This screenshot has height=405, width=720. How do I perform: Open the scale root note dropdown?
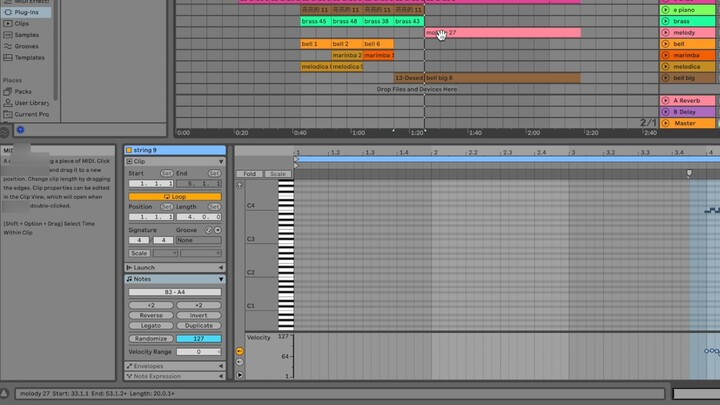click(165, 253)
